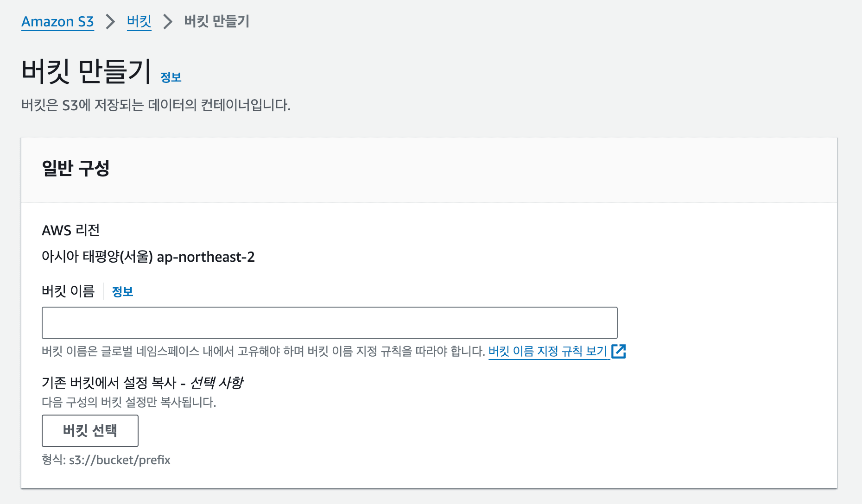Click the external link icon after 규칙 보기
The image size is (862, 504).
point(619,352)
